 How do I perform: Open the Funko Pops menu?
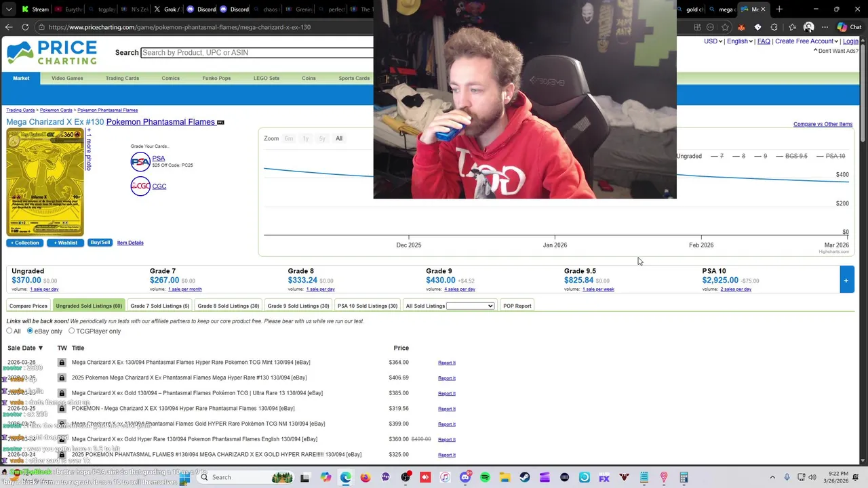pyautogui.click(x=216, y=78)
